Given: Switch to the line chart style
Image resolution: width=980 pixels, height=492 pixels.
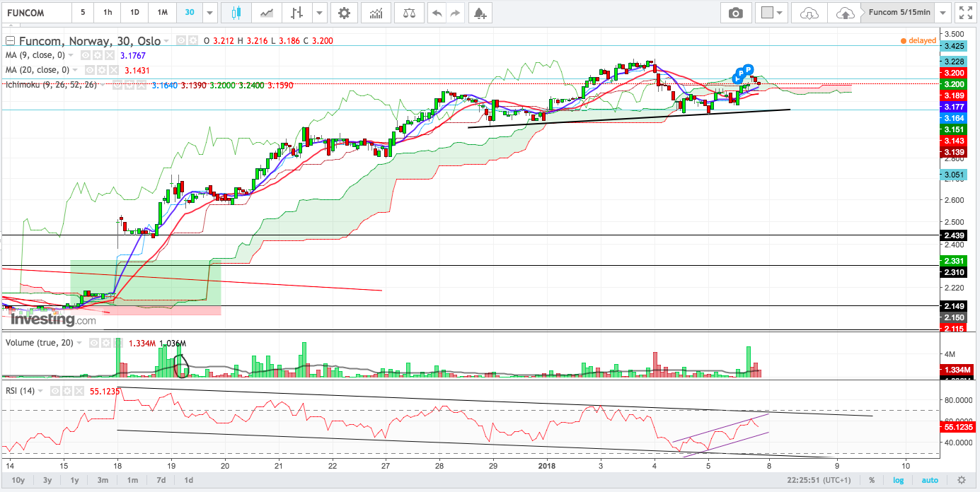Looking at the screenshot, I should click(267, 13).
